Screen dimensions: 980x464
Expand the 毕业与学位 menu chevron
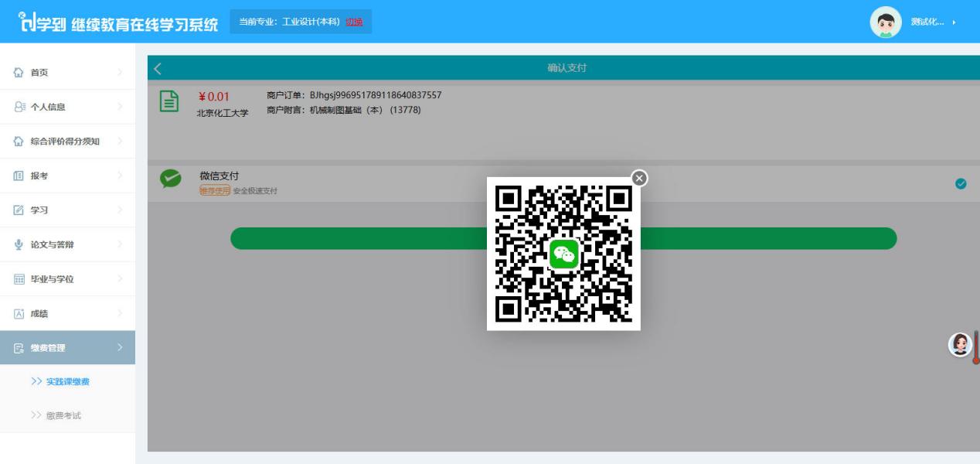pyautogui.click(x=120, y=279)
